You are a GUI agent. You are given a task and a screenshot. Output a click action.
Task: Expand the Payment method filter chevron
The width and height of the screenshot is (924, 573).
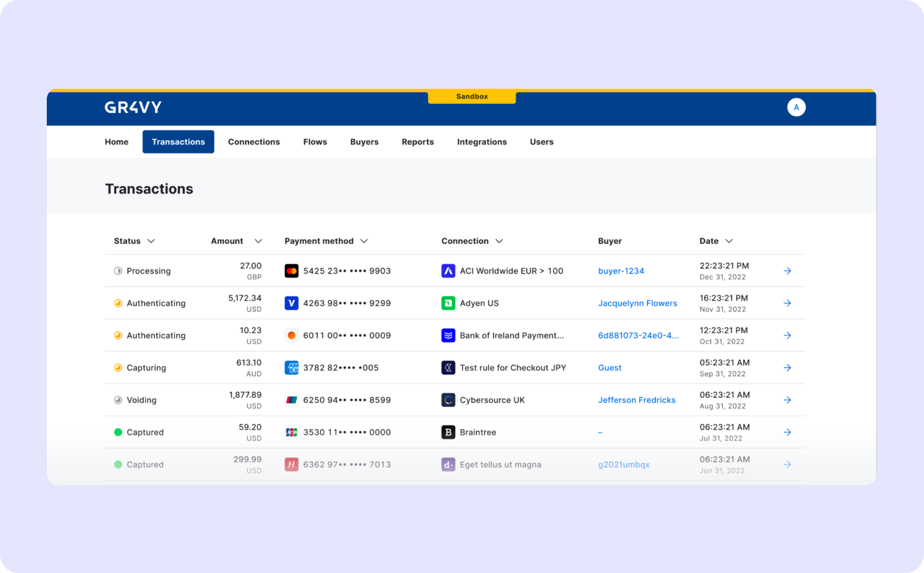(364, 241)
